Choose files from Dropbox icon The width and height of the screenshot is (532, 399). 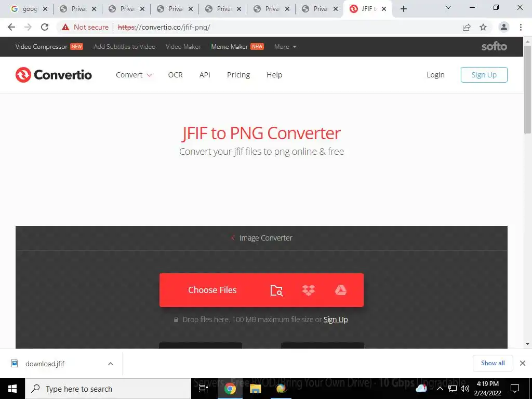click(309, 290)
